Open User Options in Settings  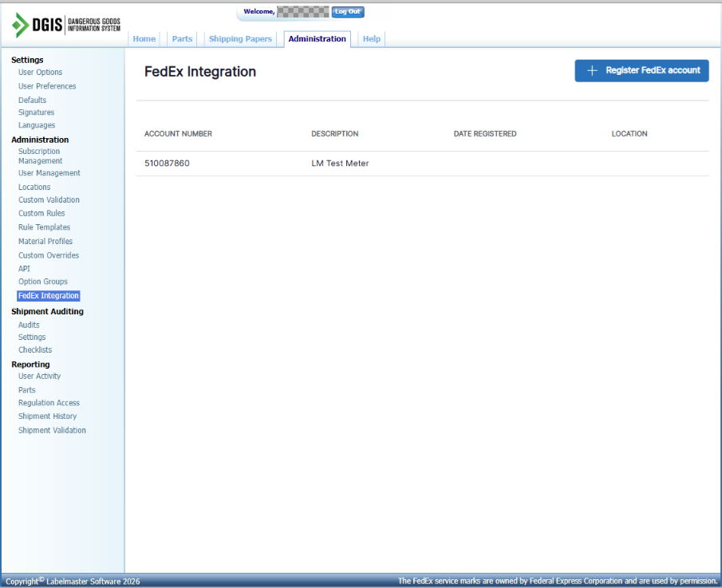[x=40, y=73]
